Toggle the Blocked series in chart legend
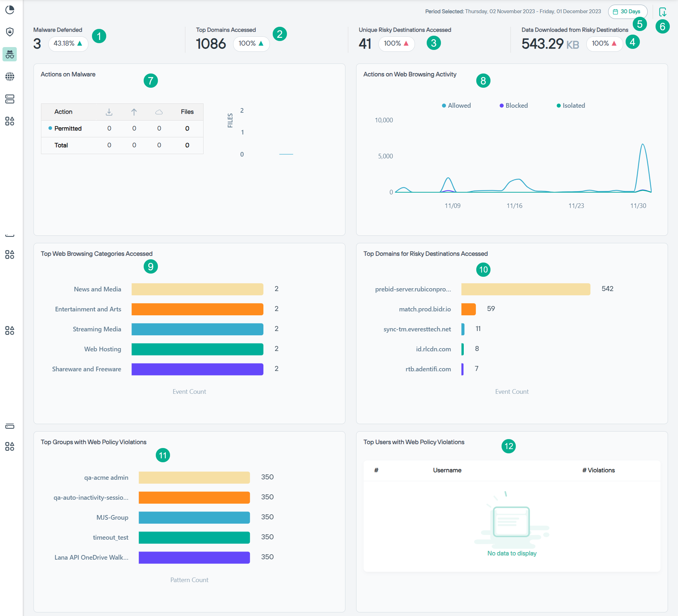This screenshot has width=678, height=616. pyautogui.click(x=514, y=106)
